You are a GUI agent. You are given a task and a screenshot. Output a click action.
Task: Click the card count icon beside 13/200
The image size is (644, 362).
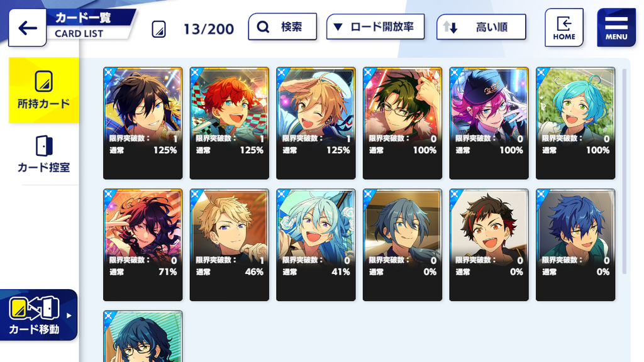[x=159, y=29]
